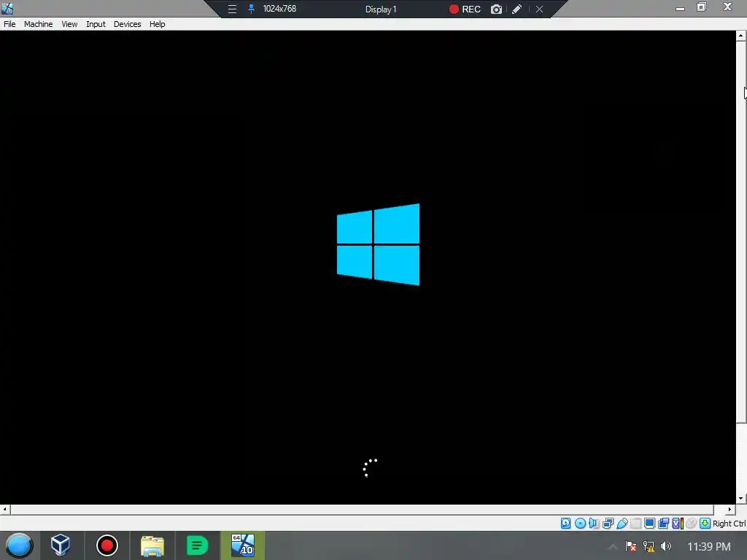Click the Right Ctrl host key label

(x=729, y=524)
